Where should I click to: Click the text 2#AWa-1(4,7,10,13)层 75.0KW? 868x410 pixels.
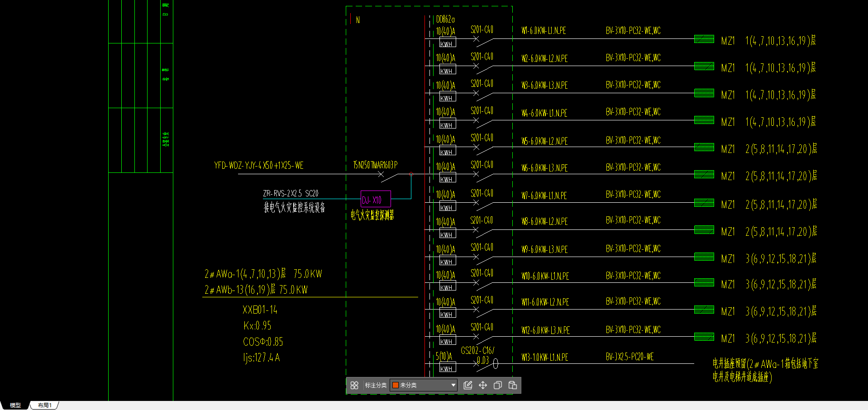263,274
